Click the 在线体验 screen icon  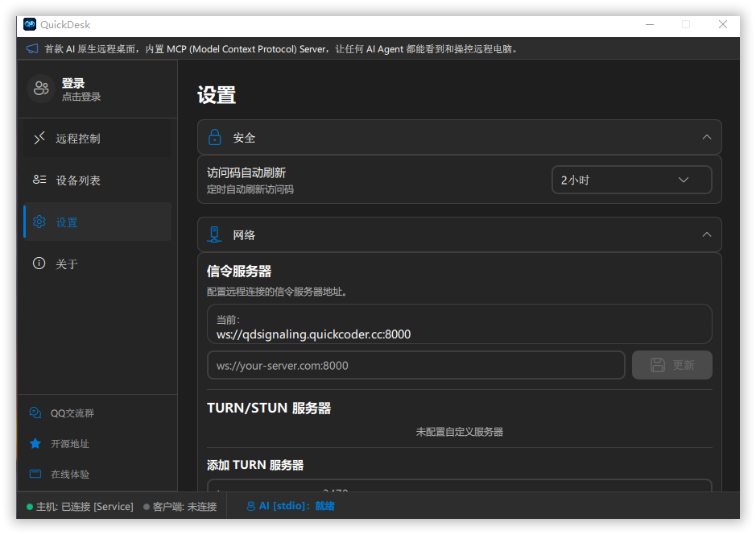(x=35, y=474)
